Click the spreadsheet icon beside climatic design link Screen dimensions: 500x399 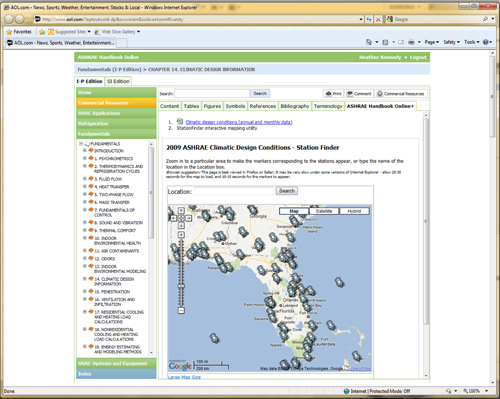point(180,121)
